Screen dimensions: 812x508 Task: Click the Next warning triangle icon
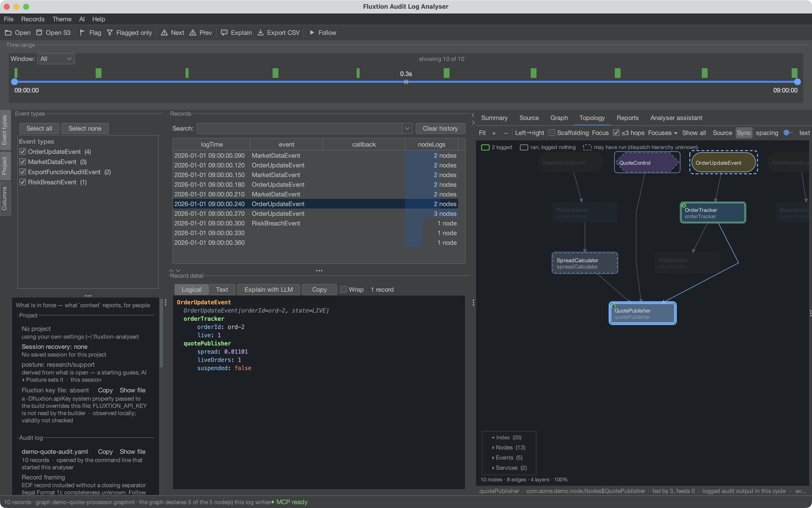[164, 33]
